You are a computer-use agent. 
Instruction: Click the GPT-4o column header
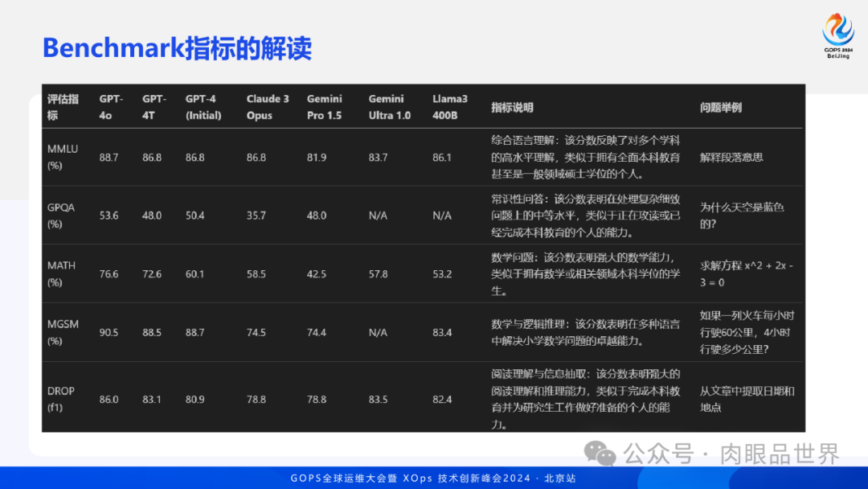click(111, 107)
